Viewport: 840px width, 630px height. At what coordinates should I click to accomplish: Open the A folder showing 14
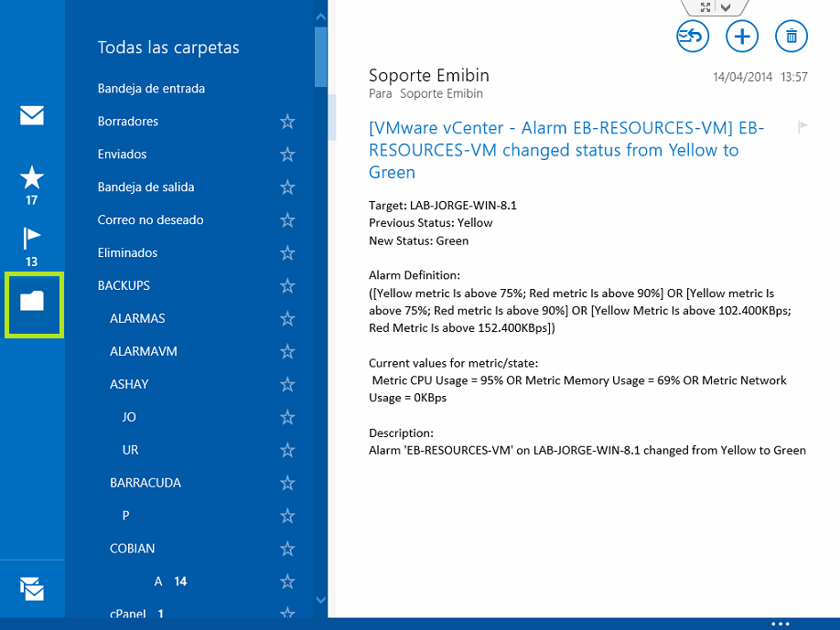(x=170, y=582)
